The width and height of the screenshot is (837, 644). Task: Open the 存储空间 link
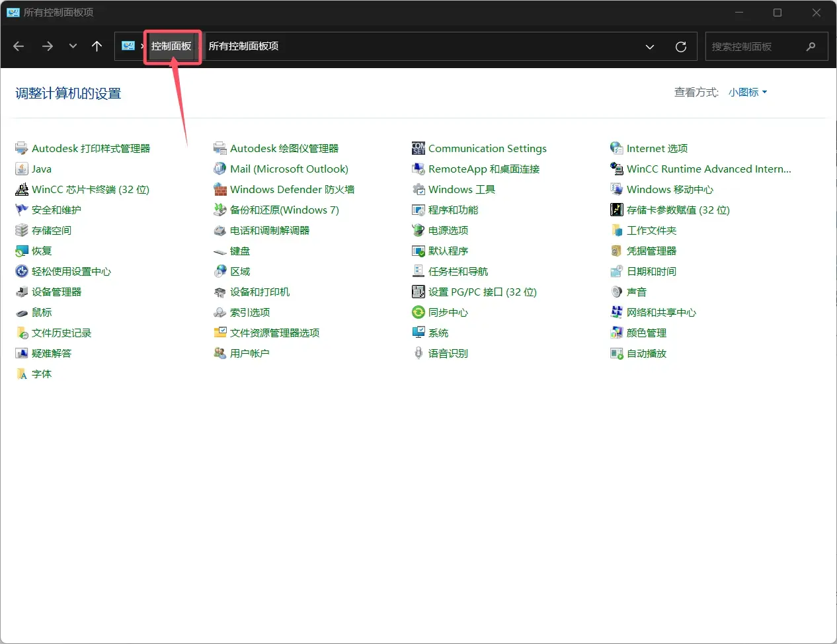tap(52, 230)
